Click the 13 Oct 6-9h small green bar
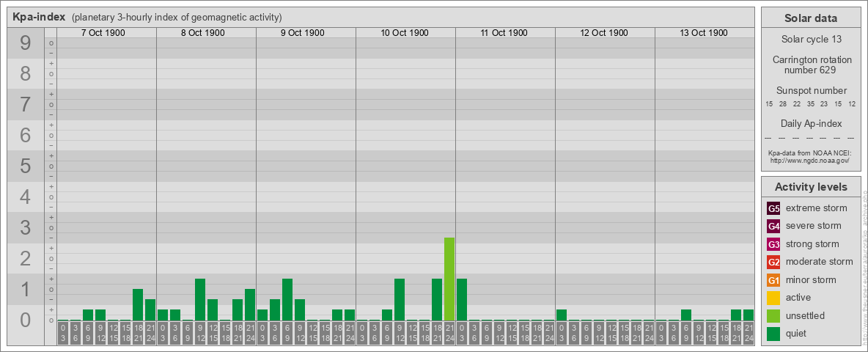Image resolution: width=868 pixels, height=352 pixels. click(686, 315)
